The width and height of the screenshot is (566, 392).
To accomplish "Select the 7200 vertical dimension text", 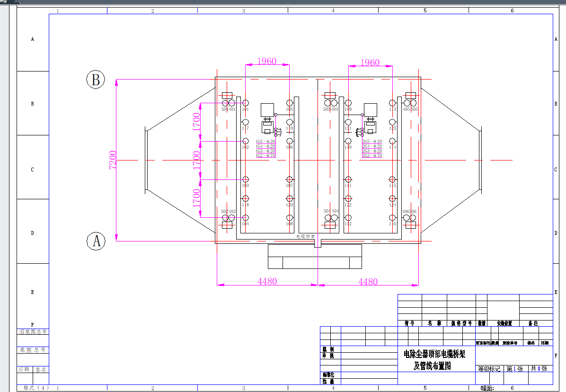I will pyautogui.click(x=113, y=160).
